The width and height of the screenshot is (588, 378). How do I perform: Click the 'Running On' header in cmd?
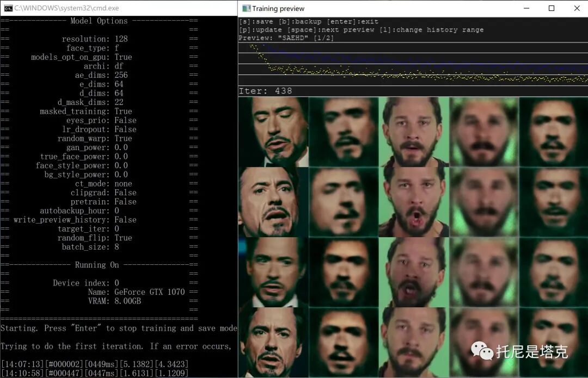click(x=97, y=265)
